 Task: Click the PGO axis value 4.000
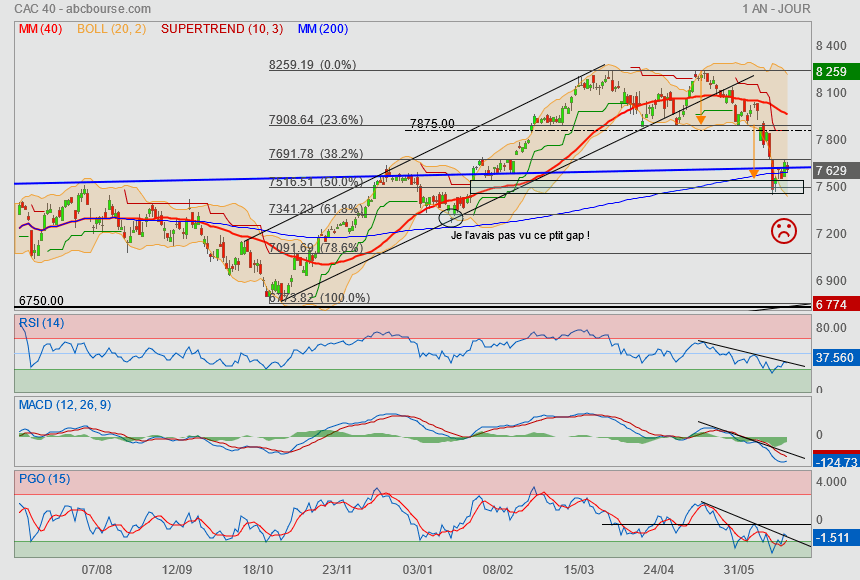[x=831, y=482]
